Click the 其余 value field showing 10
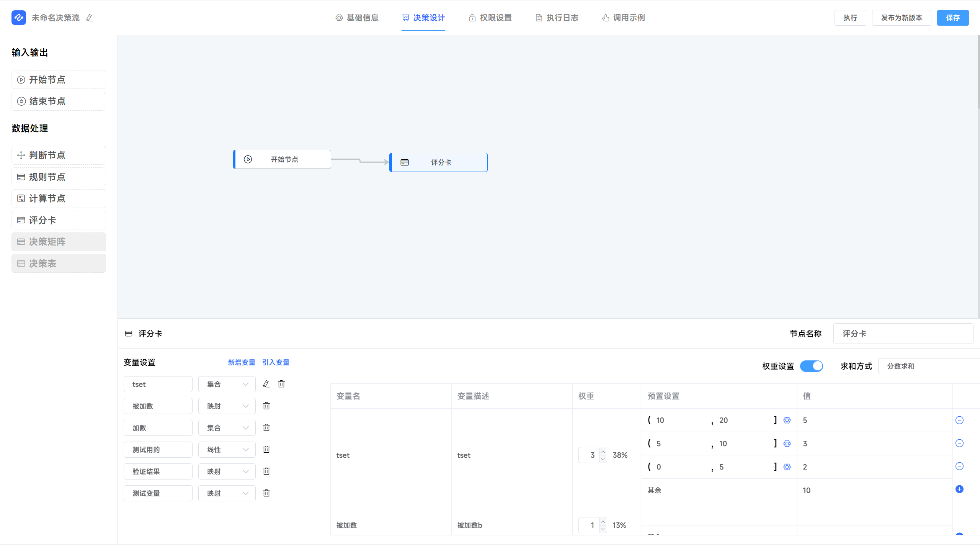Viewport: 980px width, 545px height. pos(875,490)
